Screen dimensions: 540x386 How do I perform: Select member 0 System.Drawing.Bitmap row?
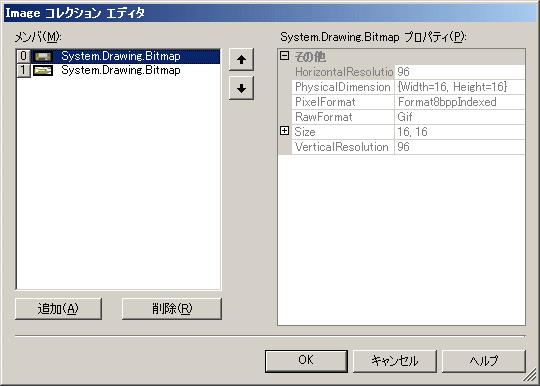pyautogui.click(x=118, y=56)
